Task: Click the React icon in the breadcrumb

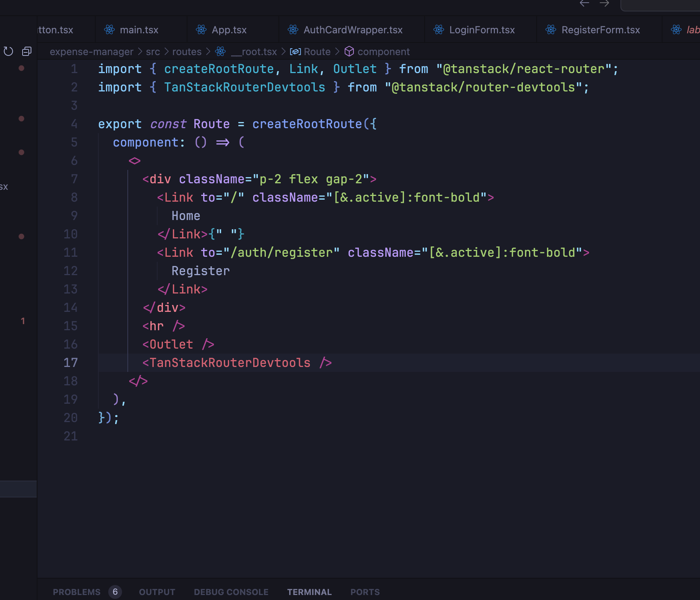Action: point(220,51)
